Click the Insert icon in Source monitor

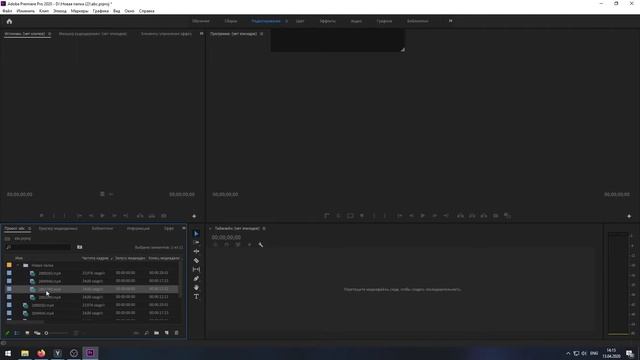click(x=140, y=216)
